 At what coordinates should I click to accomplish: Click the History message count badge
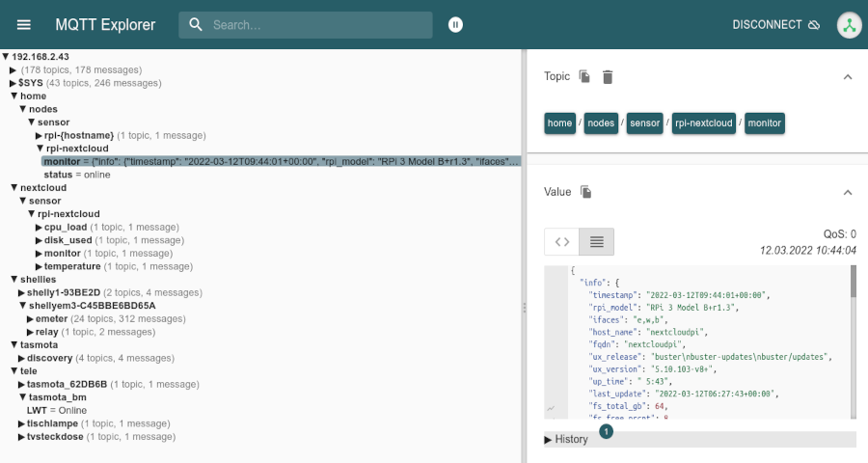tap(607, 431)
